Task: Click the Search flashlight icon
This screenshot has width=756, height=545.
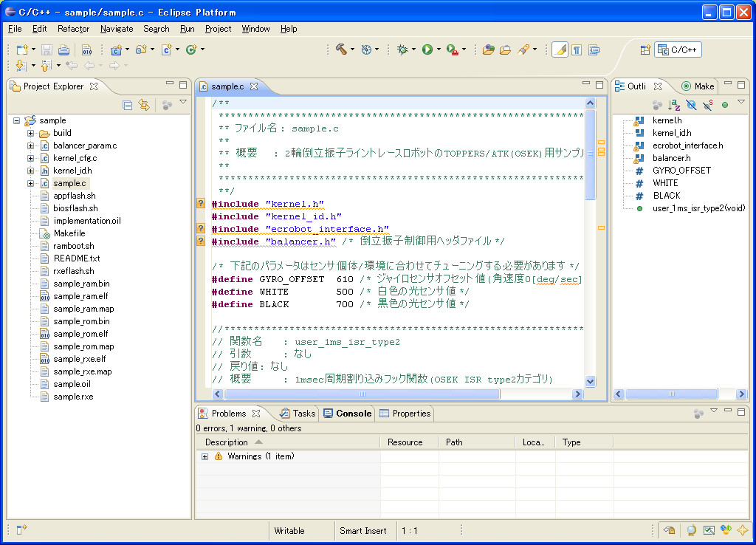Action: [x=523, y=49]
